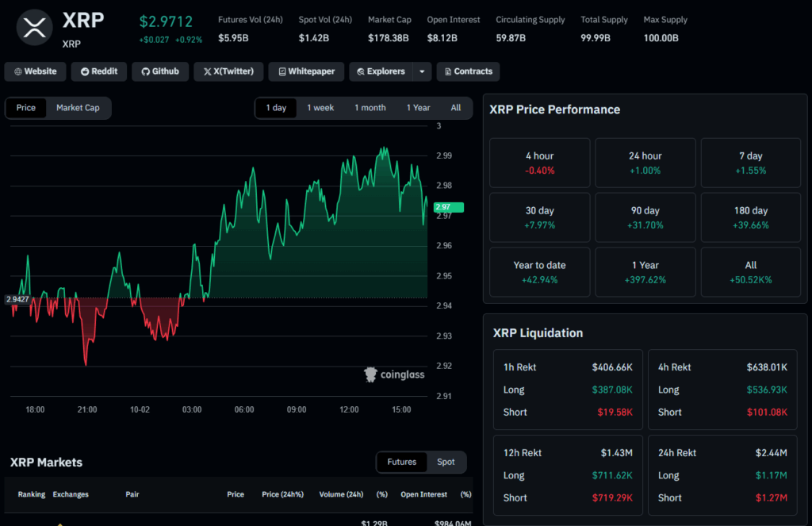
Task: Open the Contracts button
Action: tap(468, 71)
